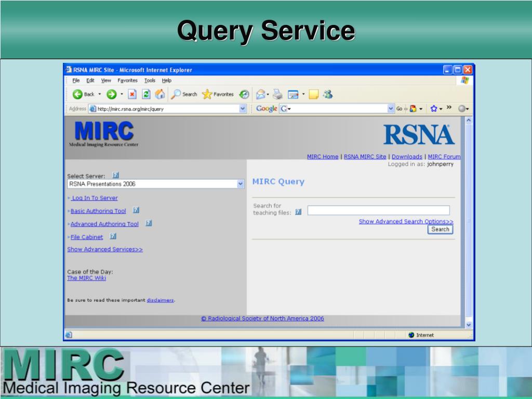The height and width of the screenshot is (399, 532).
Task: Open the File menu
Action: click(76, 81)
